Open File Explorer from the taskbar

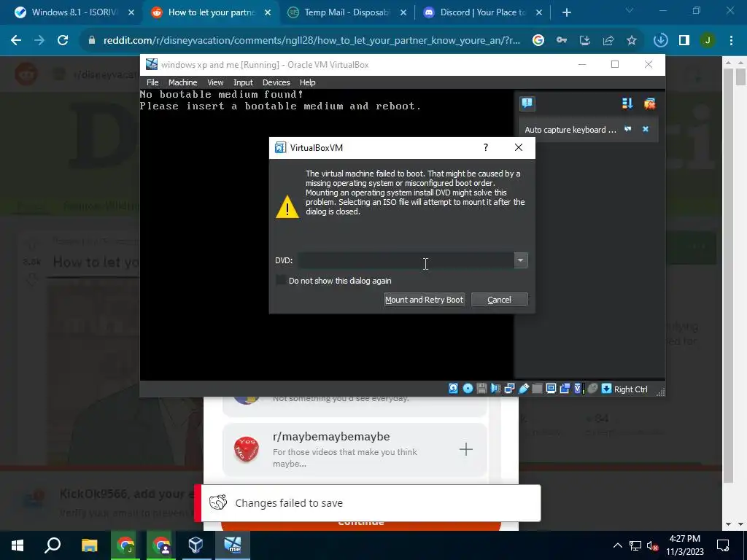89,545
